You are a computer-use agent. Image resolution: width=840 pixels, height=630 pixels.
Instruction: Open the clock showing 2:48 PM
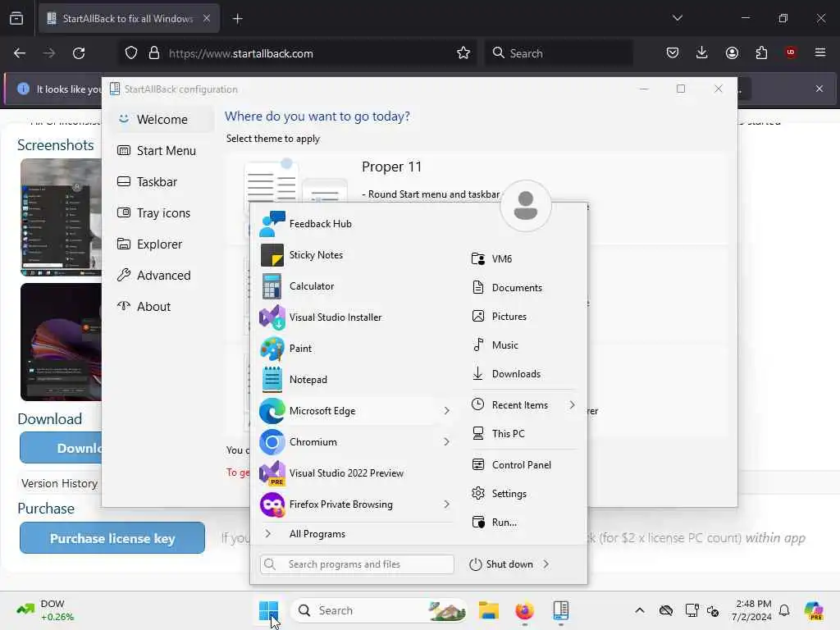[x=751, y=610]
